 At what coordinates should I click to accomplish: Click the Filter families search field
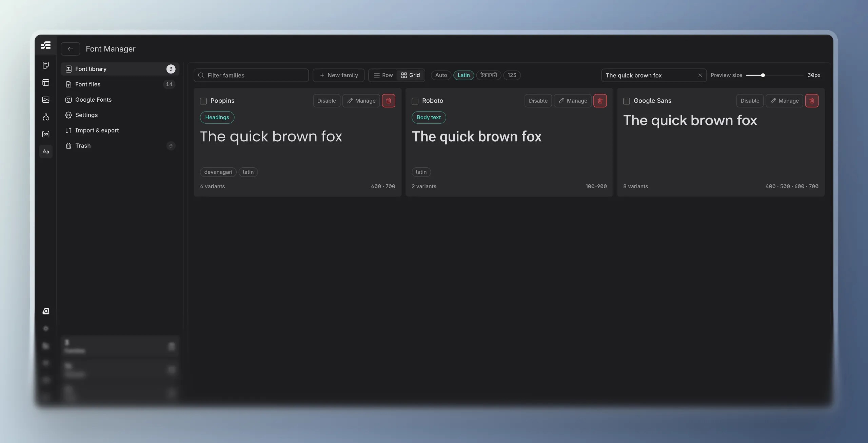click(251, 75)
